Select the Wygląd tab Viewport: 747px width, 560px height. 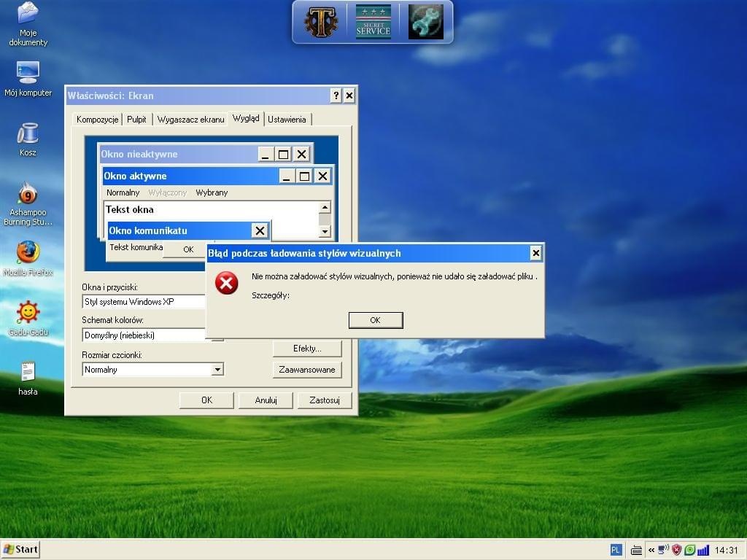pyautogui.click(x=246, y=118)
